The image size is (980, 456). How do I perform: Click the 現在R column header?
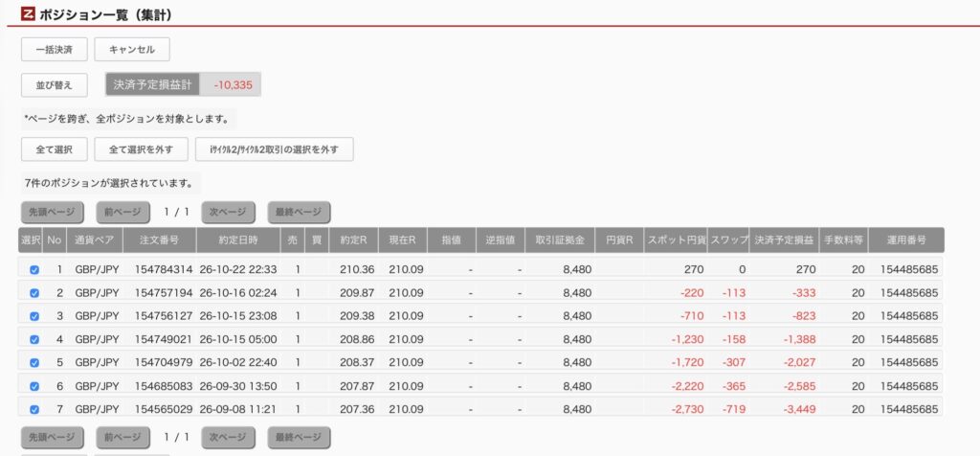(x=403, y=240)
